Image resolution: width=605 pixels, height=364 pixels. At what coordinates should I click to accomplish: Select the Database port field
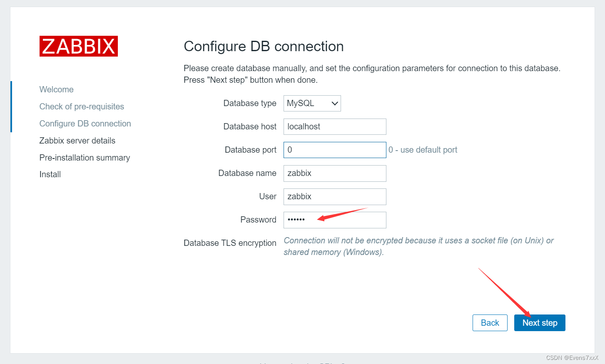click(334, 150)
